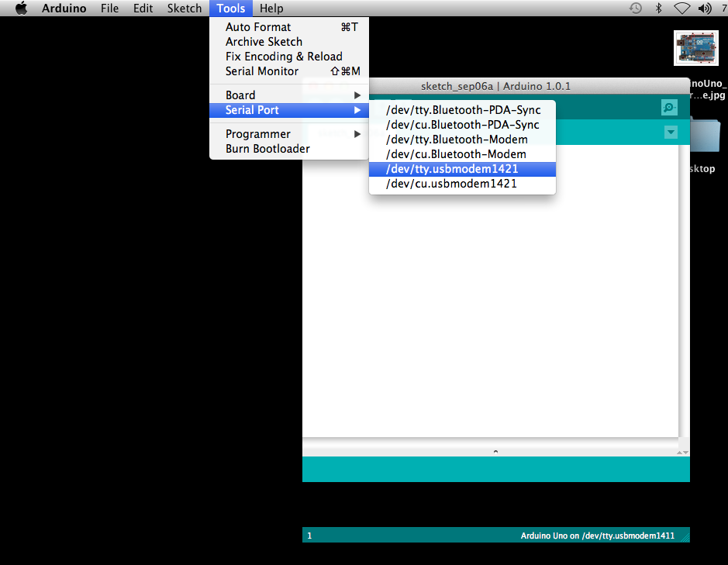
Task: Expand the Serial Port submenu
Action: [289, 110]
